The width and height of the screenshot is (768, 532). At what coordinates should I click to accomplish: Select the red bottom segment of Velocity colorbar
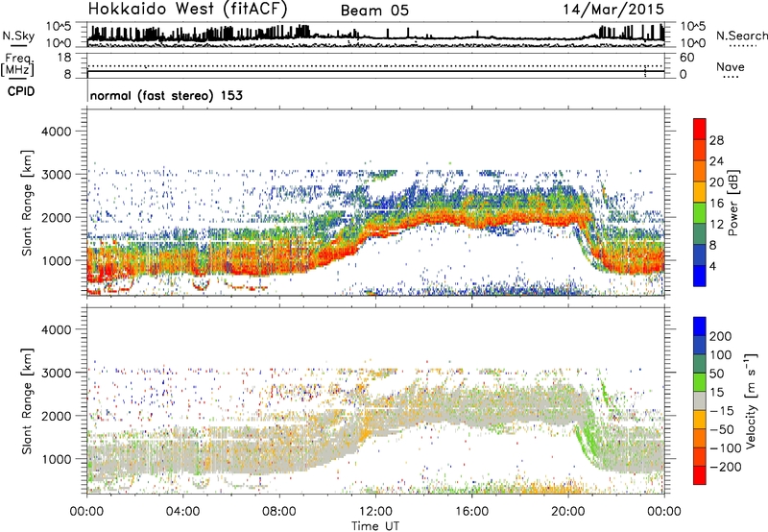pos(700,475)
